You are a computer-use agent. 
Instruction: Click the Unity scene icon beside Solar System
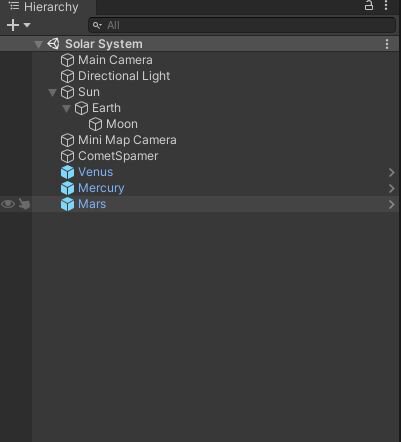point(53,44)
